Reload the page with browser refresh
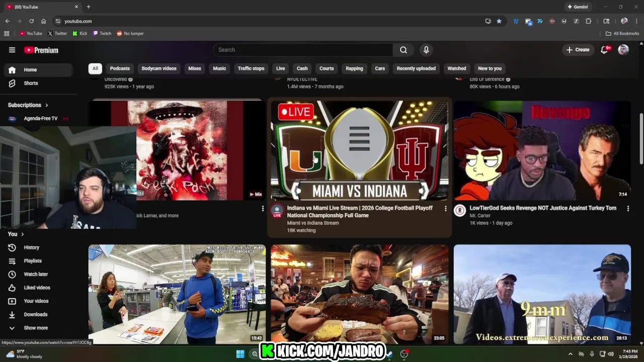Screen dimensions: 644x362 pyautogui.click(x=31, y=21)
